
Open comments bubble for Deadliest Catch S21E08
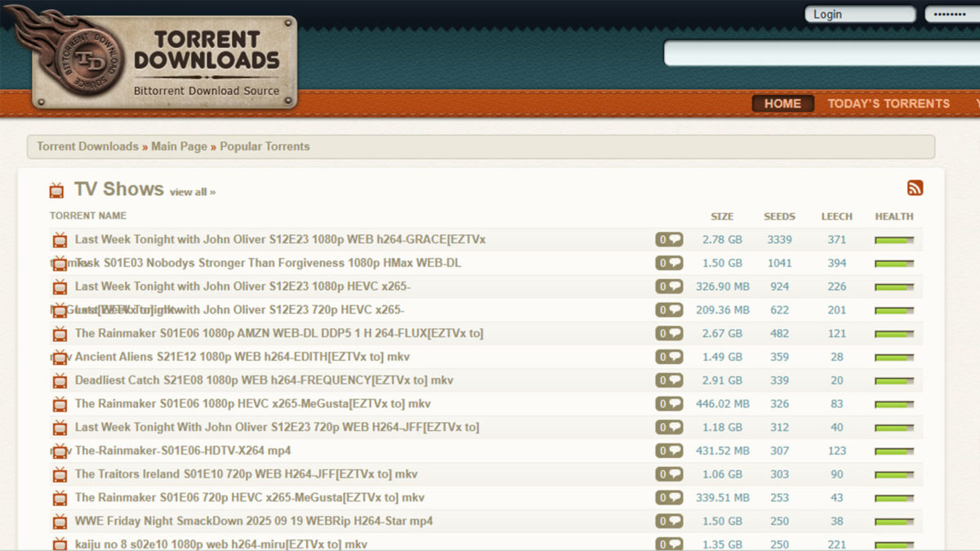(669, 380)
